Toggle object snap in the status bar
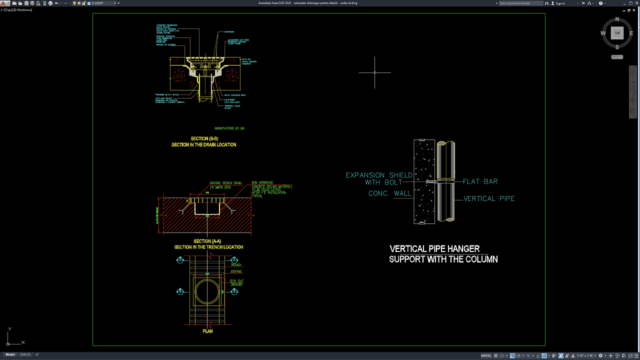 click(x=544, y=356)
